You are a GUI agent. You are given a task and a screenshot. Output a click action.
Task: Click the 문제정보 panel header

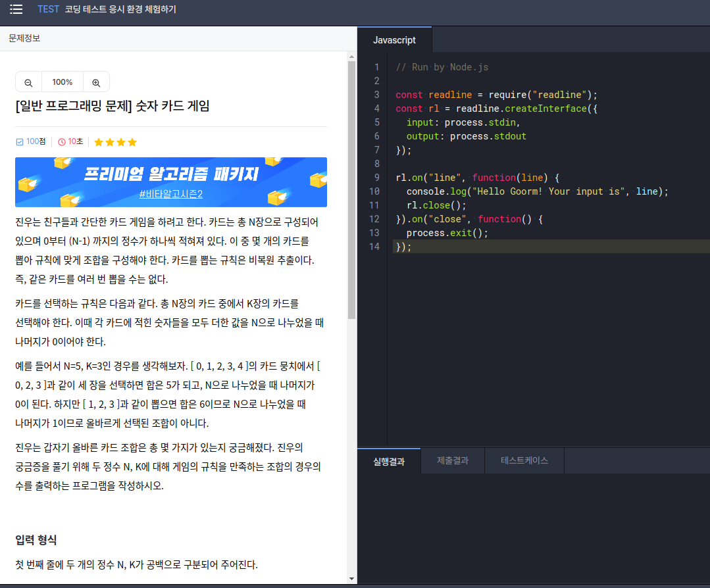coord(24,38)
